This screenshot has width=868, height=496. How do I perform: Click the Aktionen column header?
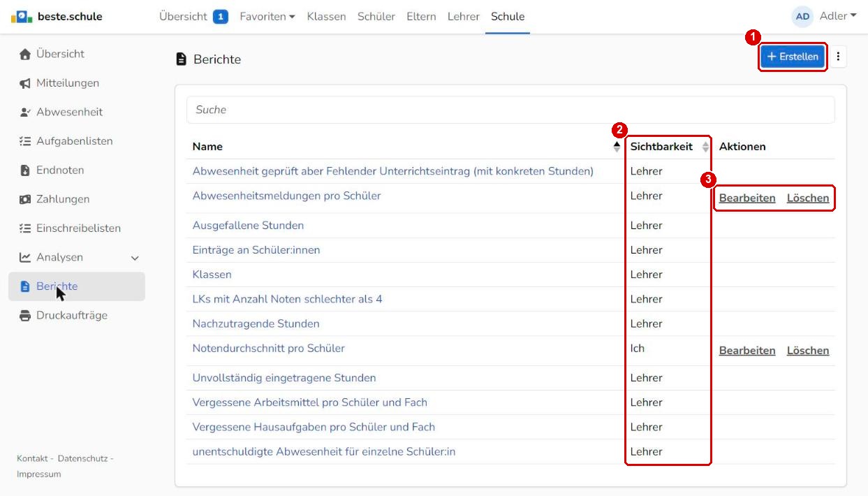[742, 147]
